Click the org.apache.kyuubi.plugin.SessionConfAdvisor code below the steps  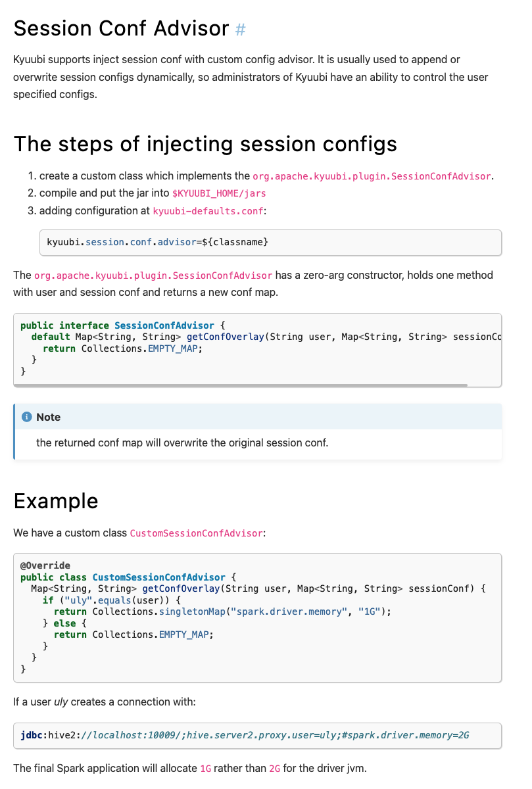(x=153, y=275)
